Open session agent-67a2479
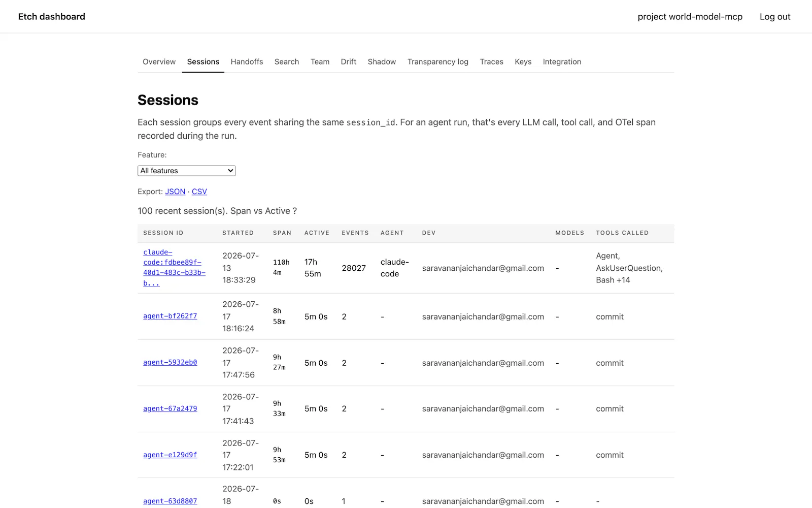Image resolution: width=812 pixels, height=508 pixels. tap(170, 408)
